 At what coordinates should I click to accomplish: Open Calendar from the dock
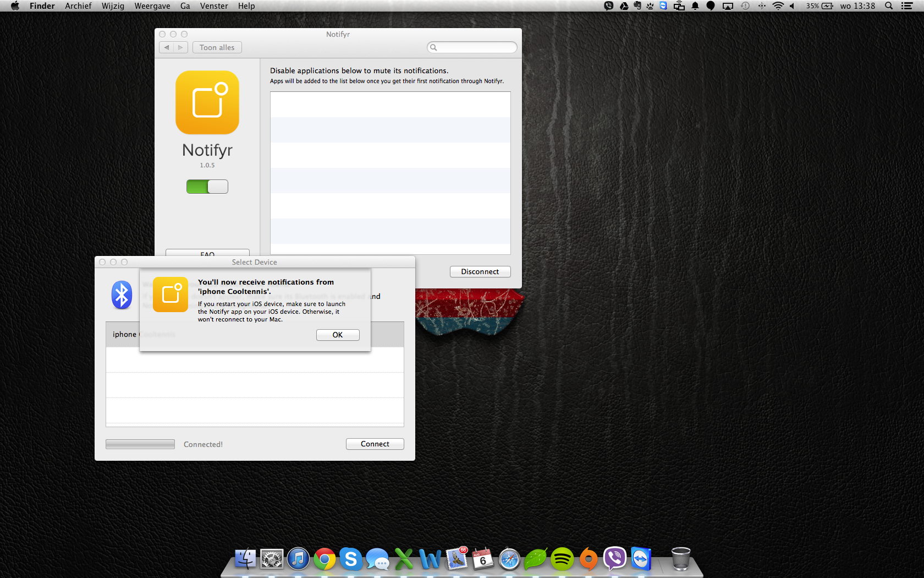pyautogui.click(x=483, y=559)
